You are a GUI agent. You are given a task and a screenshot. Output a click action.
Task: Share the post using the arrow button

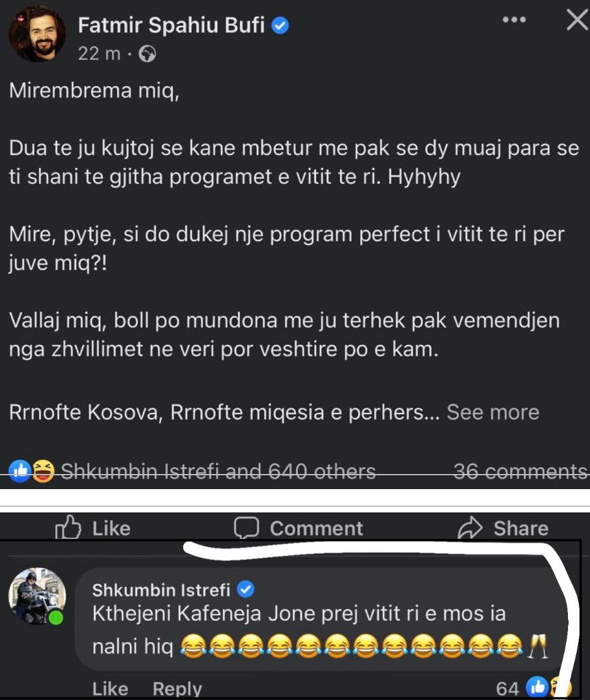coord(503,528)
